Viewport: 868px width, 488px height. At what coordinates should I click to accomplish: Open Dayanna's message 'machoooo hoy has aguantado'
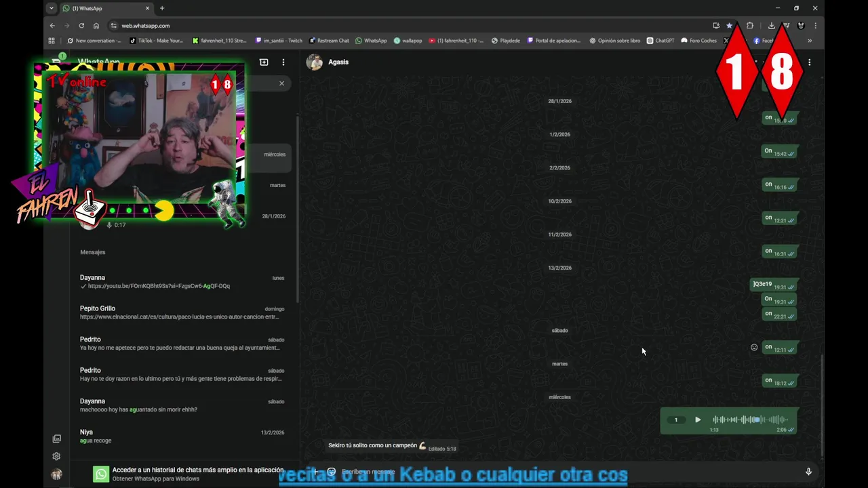[x=182, y=405]
